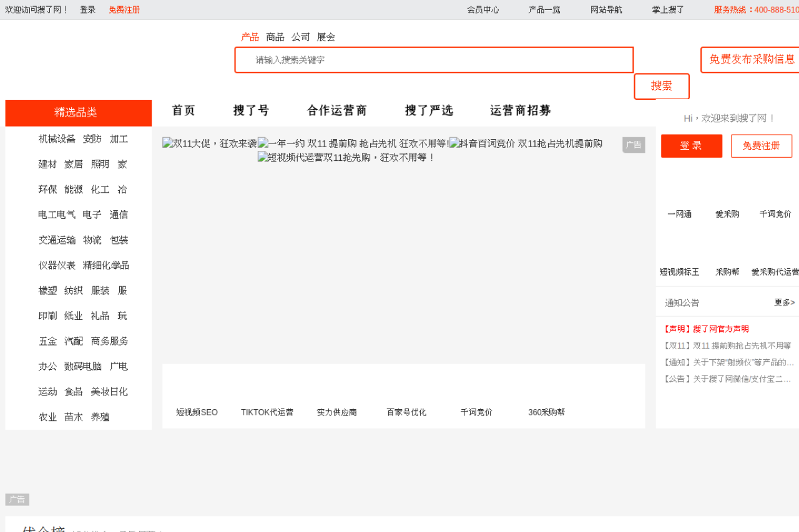Choose the 展会 search tab
This screenshot has height=532, width=799.
tap(326, 37)
